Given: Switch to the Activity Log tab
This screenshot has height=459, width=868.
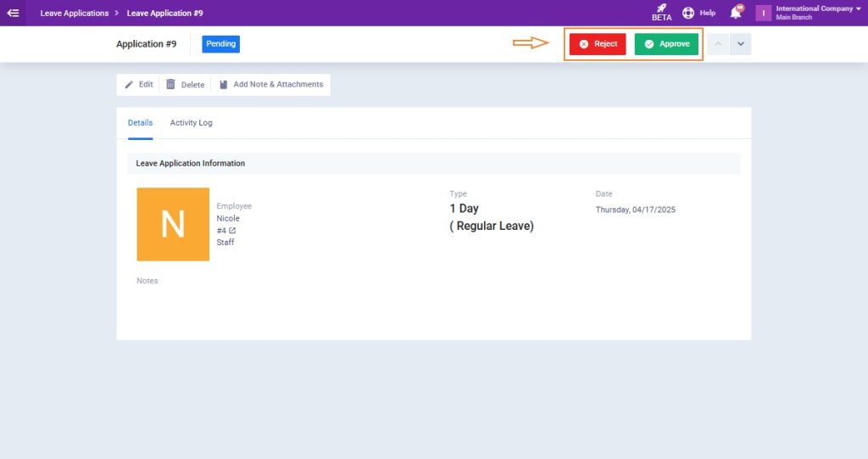Looking at the screenshot, I should point(191,122).
